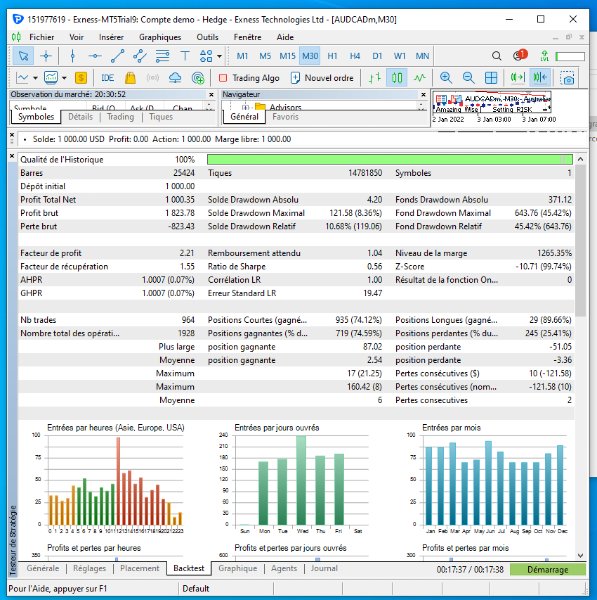Open the Graphiques menu

coord(160,37)
